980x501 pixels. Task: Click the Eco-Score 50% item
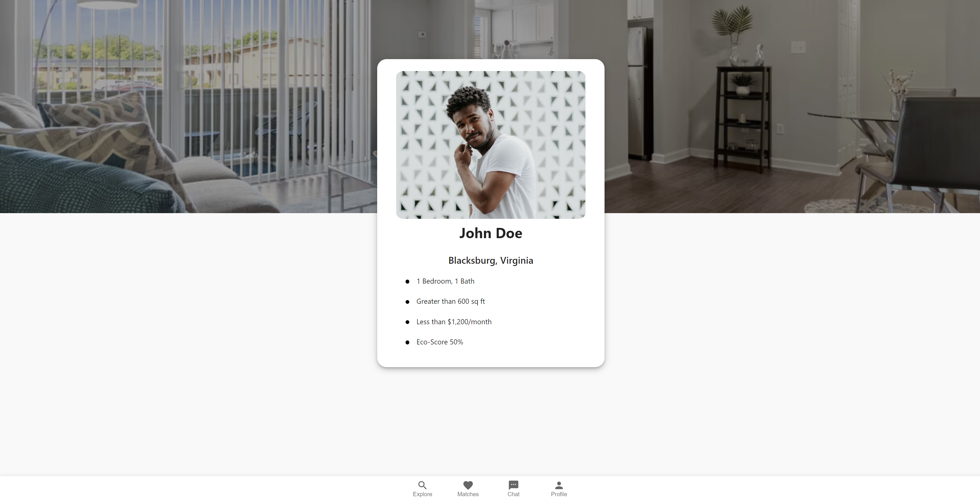439,342
